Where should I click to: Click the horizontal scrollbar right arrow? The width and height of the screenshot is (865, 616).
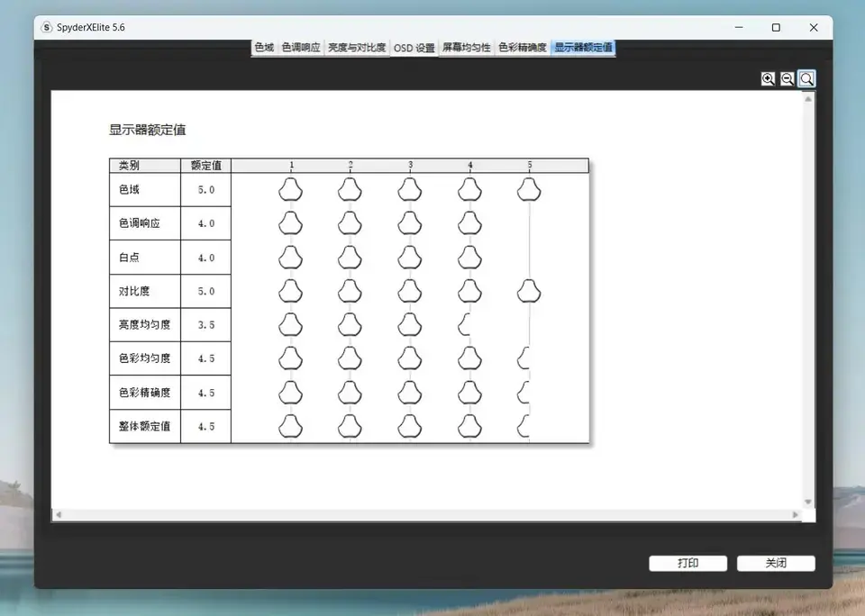(796, 515)
